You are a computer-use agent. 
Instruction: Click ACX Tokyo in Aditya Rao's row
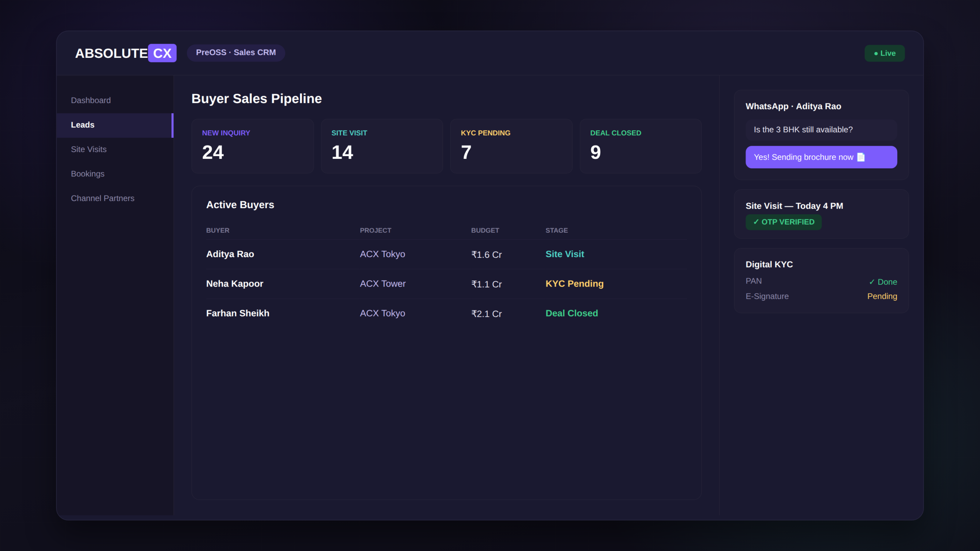click(x=382, y=254)
